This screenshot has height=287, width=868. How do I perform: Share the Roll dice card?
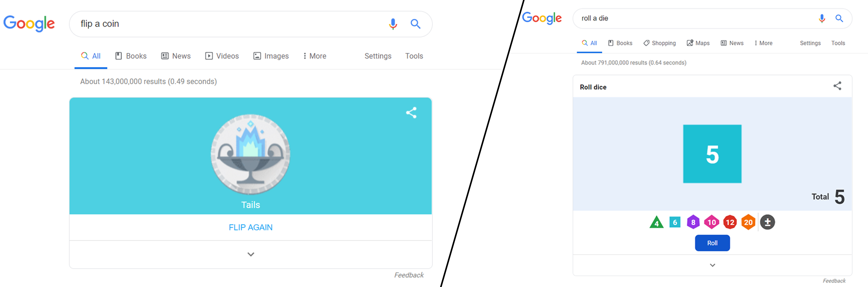tap(837, 86)
